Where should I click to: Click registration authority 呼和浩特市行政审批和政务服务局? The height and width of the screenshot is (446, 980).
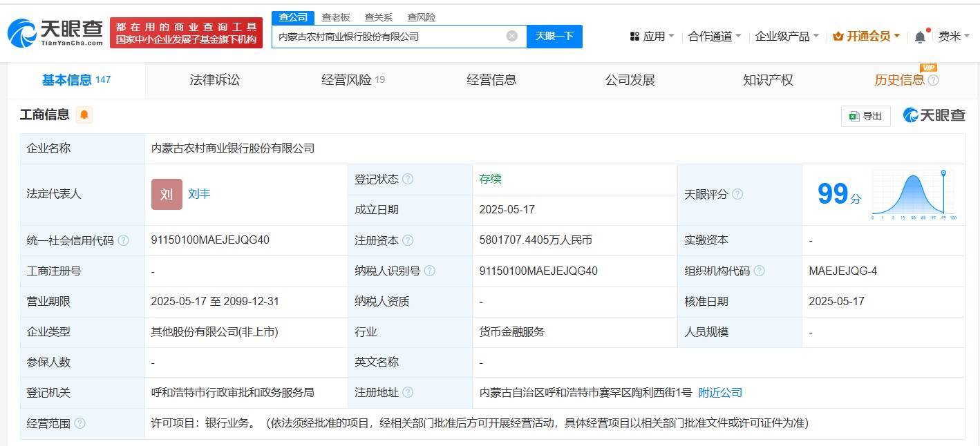coord(232,392)
